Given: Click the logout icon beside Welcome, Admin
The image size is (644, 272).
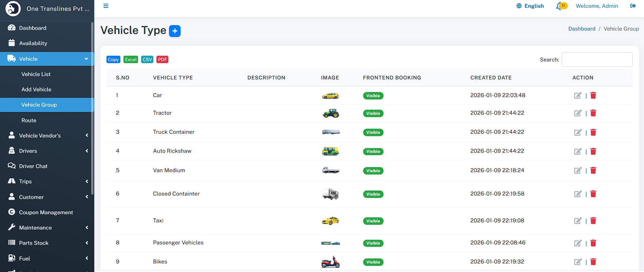Looking at the screenshot, I should 633,6.
